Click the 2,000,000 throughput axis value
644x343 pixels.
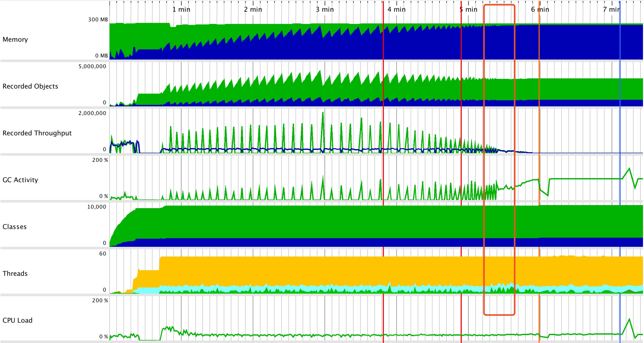[x=92, y=113]
